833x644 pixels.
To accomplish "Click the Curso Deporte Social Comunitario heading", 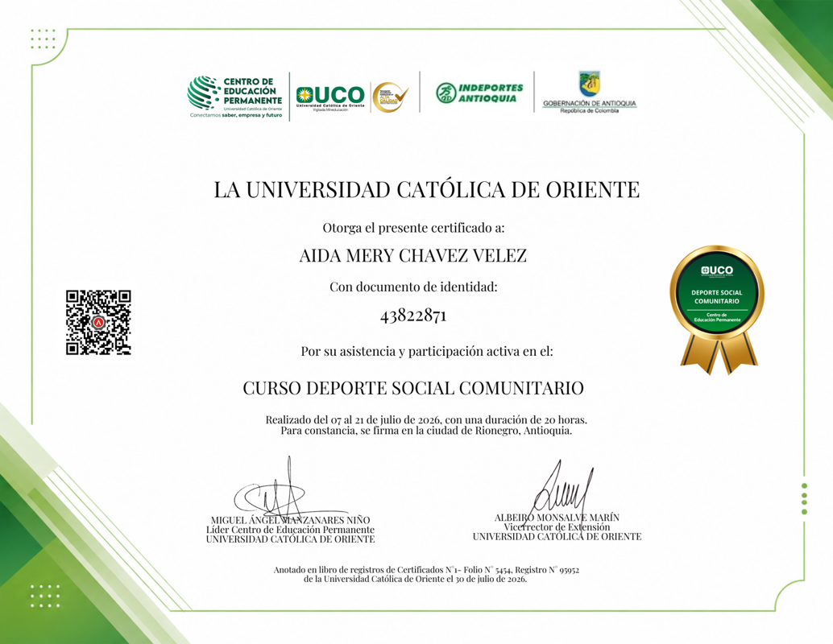I will coord(413,388).
